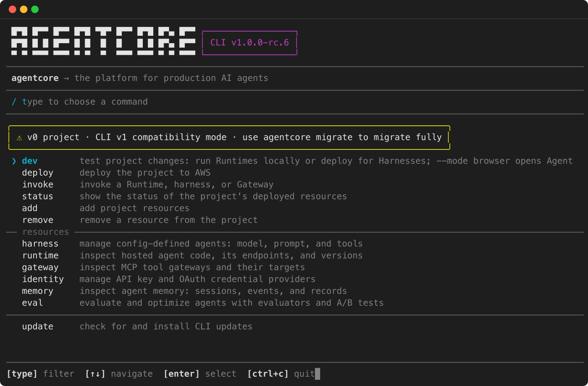
Task: Click the [type] filter hint
Action: 41,374
